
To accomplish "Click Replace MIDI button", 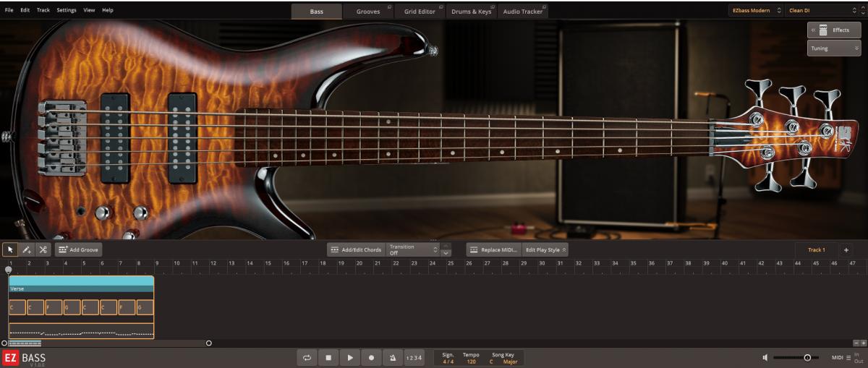I will click(x=495, y=249).
